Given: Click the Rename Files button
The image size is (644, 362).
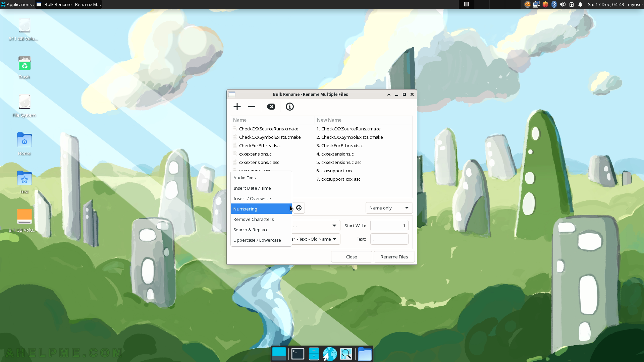Looking at the screenshot, I should (x=394, y=257).
